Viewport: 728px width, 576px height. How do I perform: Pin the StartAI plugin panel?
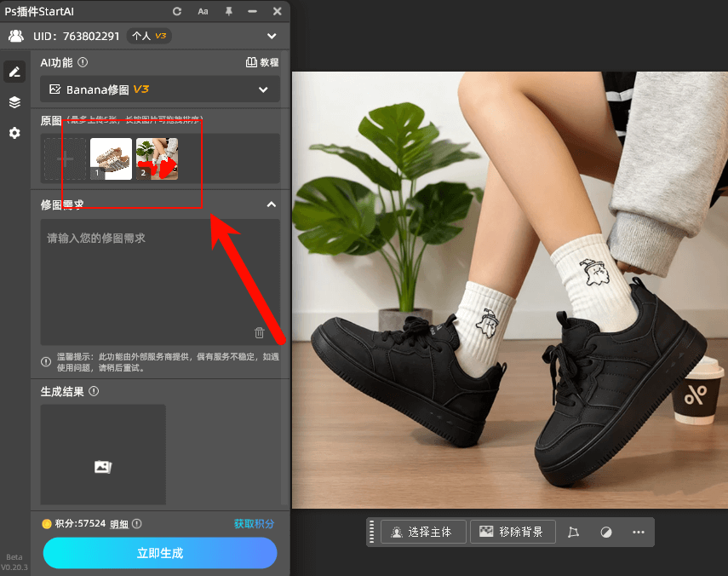pyautogui.click(x=228, y=11)
